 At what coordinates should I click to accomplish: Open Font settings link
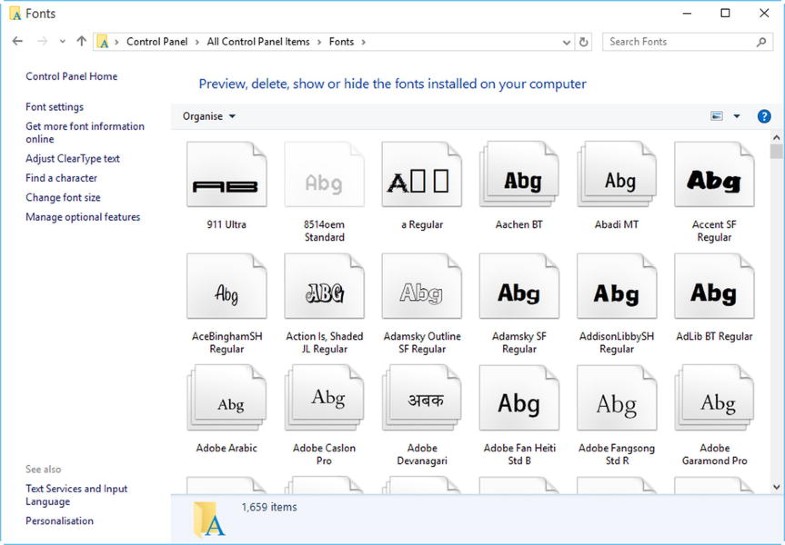pos(55,107)
